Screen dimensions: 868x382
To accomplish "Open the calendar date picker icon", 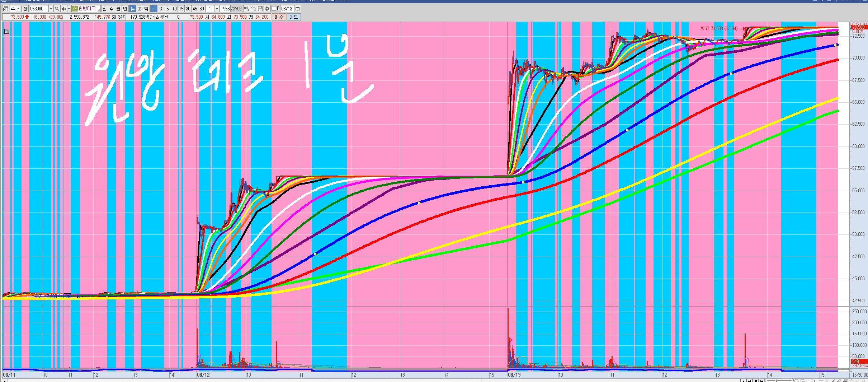I will click(x=297, y=9).
